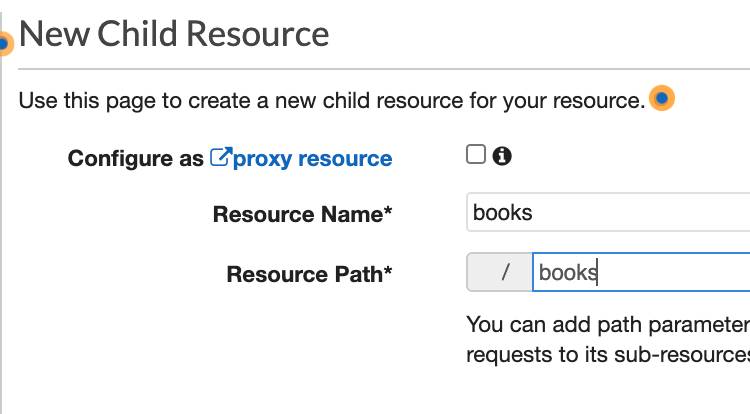This screenshot has height=414, width=750.
Task: Click the Configure as label text
Action: [135, 158]
